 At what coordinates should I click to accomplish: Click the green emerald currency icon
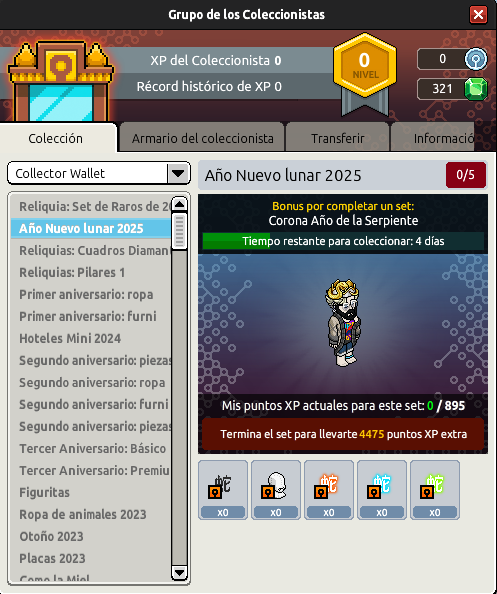coord(476,89)
